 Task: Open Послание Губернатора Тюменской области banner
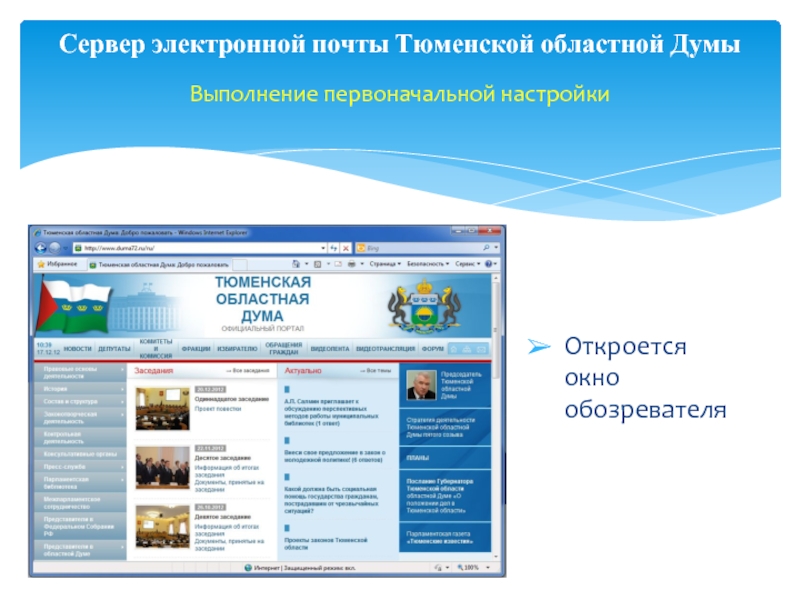[445, 496]
